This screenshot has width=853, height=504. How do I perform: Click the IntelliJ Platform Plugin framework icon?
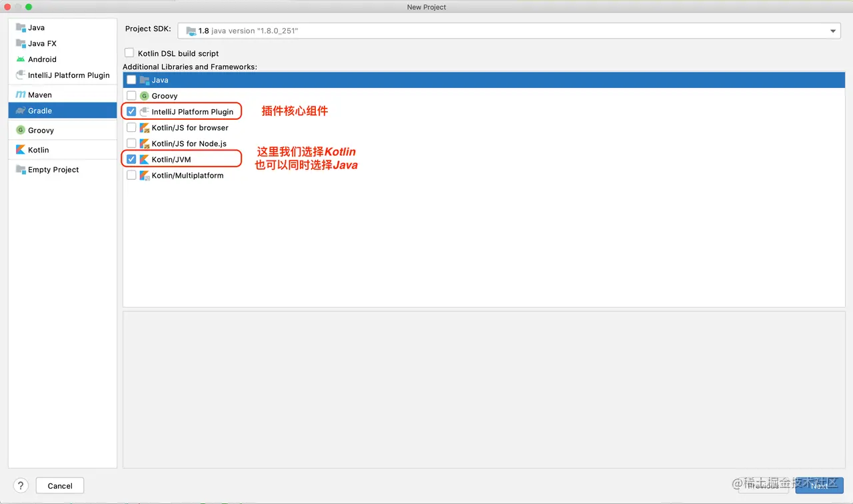coord(145,112)
